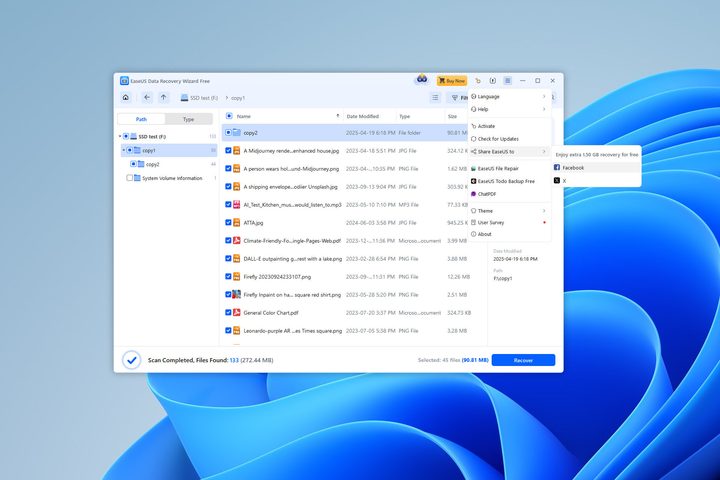Switch to the Path tab

tap(141, 119)
